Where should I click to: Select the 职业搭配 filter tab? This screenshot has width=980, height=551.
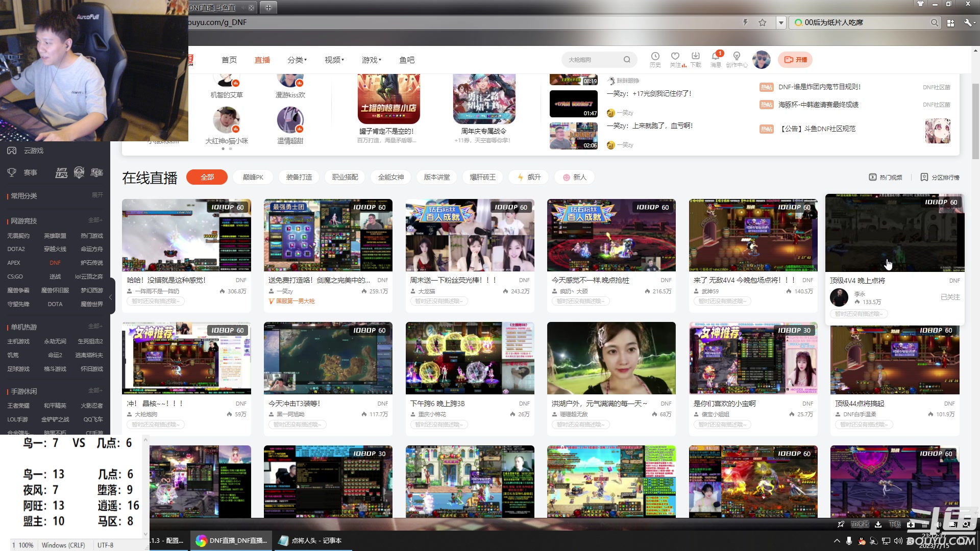(345, 177)
